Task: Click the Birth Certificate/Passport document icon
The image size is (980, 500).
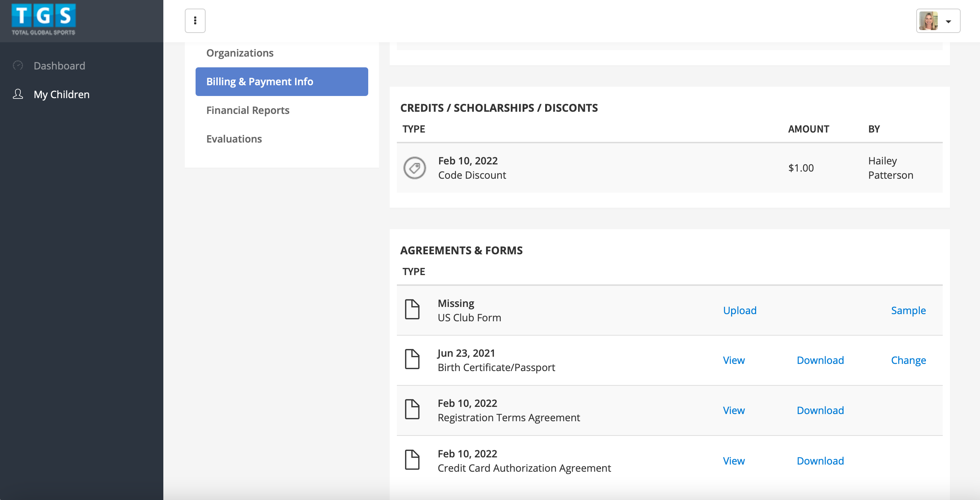Action: coord(412,360)
